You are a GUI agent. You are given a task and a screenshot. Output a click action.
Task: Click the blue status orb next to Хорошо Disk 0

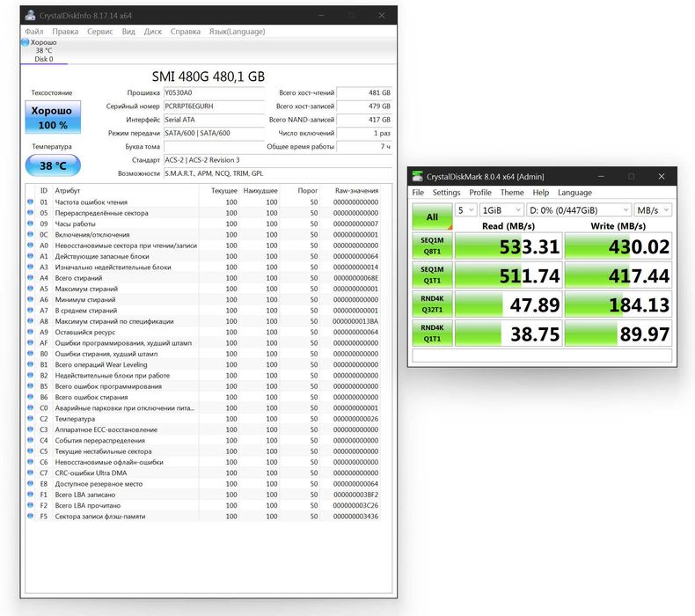tap(26, 42)
